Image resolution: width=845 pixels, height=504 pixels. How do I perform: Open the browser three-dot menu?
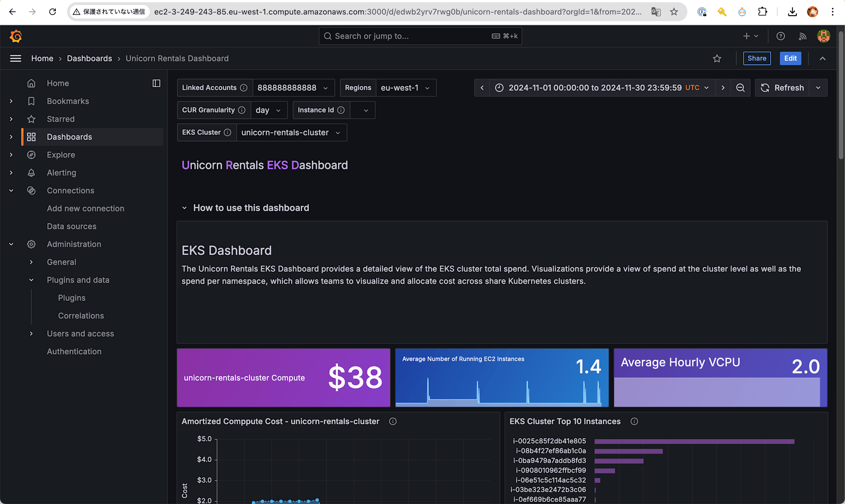833,12
